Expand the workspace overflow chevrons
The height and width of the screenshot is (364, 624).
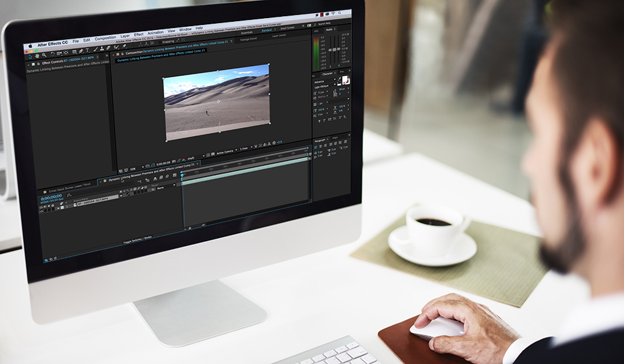pyautogui.click(x=303, y=26)
